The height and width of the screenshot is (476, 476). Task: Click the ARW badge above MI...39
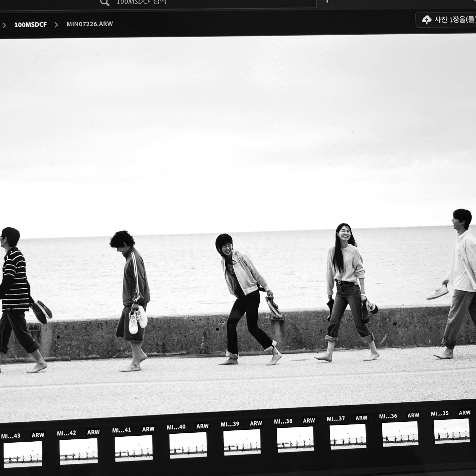tap(256, 423)
